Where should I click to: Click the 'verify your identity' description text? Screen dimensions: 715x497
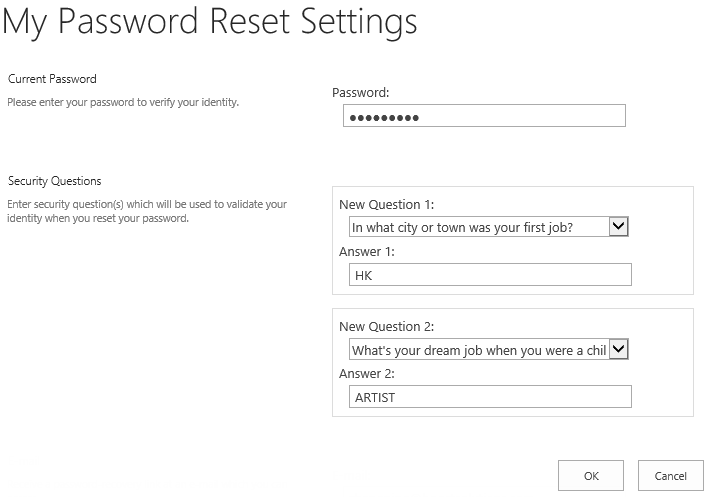click(123, 102)
